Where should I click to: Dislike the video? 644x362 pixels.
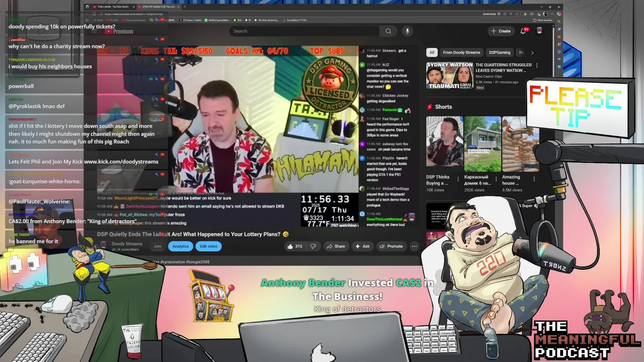[x=313, y=246]
